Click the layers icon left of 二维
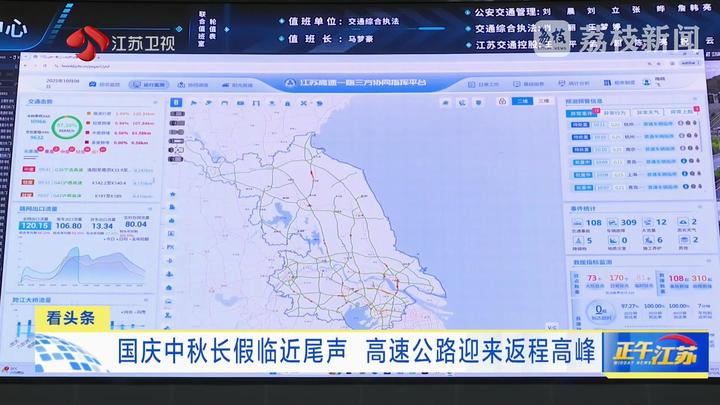720x405 pixels. point(500,101)
